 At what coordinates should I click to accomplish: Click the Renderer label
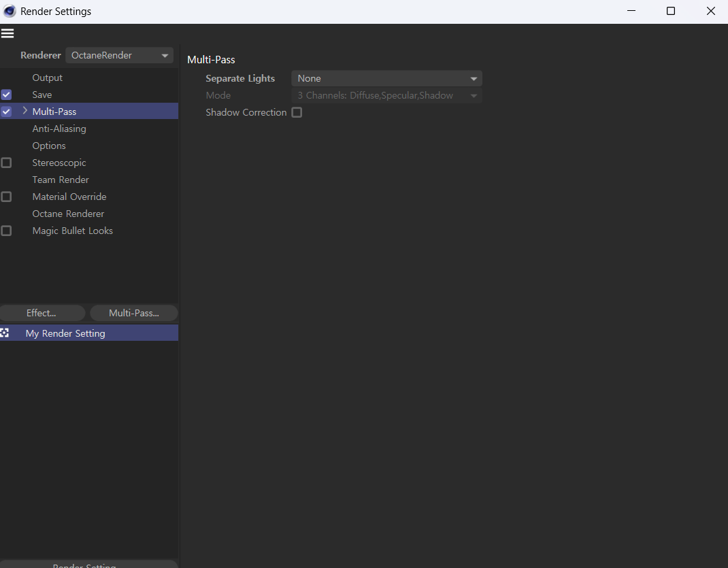point(40,55)
